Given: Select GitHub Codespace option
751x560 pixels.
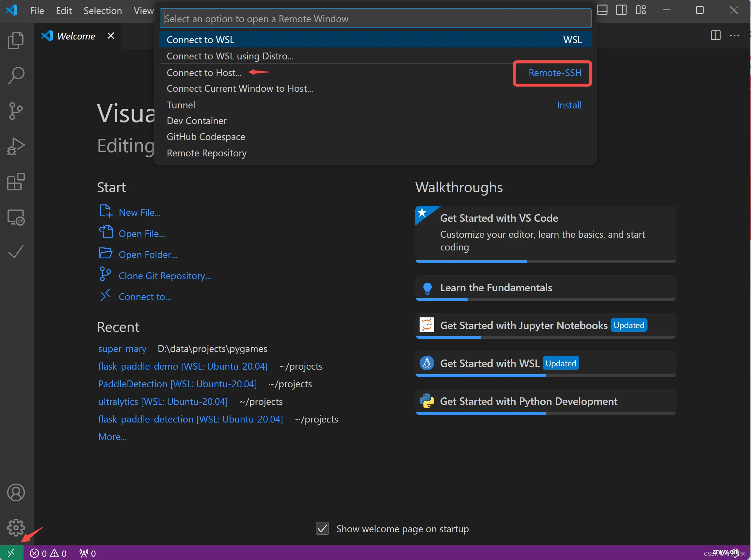Looking at the screenshot, I should [x=375, y=136].
